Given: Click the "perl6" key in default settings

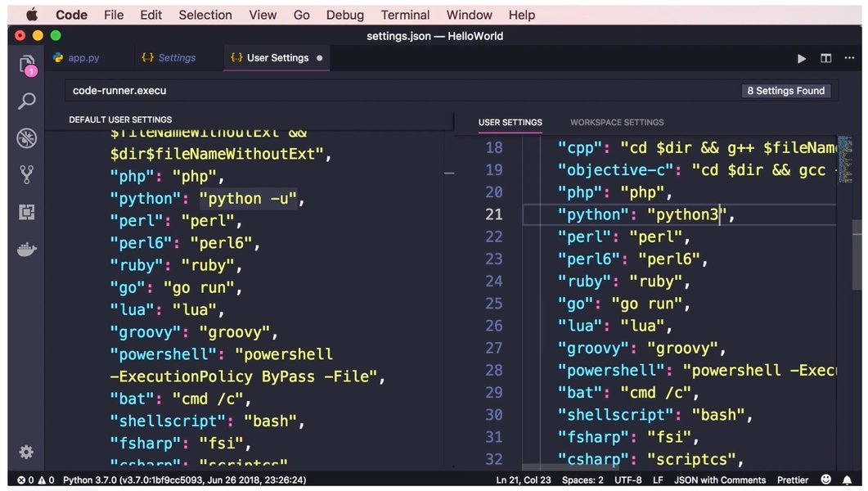Looking at the screenshot, I should pyautogui.click(x=141, y=243).
